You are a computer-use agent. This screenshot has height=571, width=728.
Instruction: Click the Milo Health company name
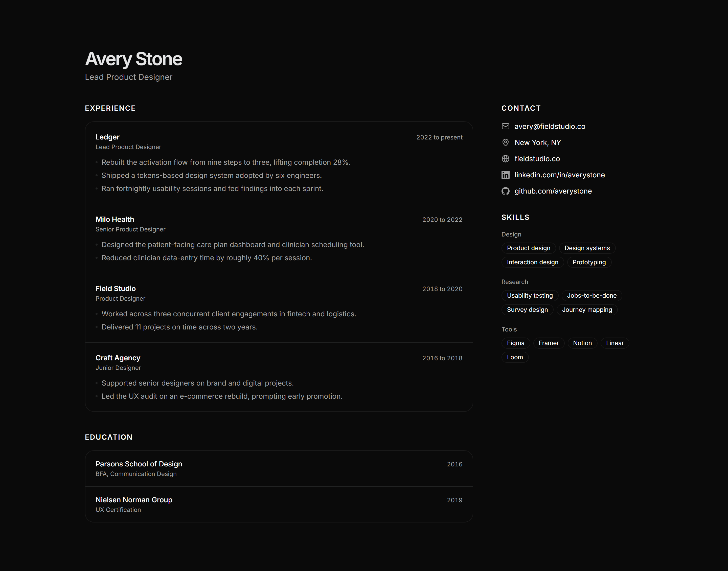click(115, 219)
